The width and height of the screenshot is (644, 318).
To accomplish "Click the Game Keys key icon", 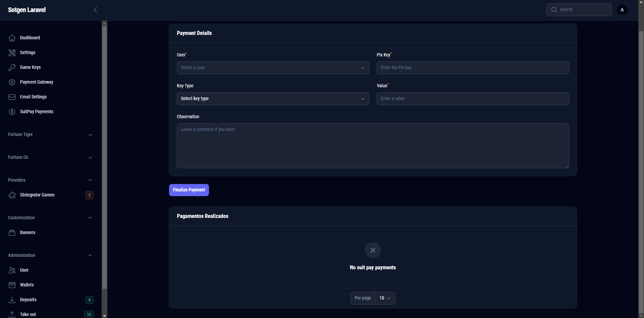I will [12, 67].
